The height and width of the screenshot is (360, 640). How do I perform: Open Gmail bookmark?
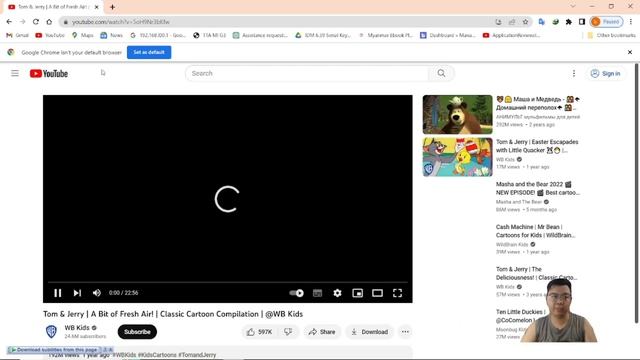[x=18, y=36]
